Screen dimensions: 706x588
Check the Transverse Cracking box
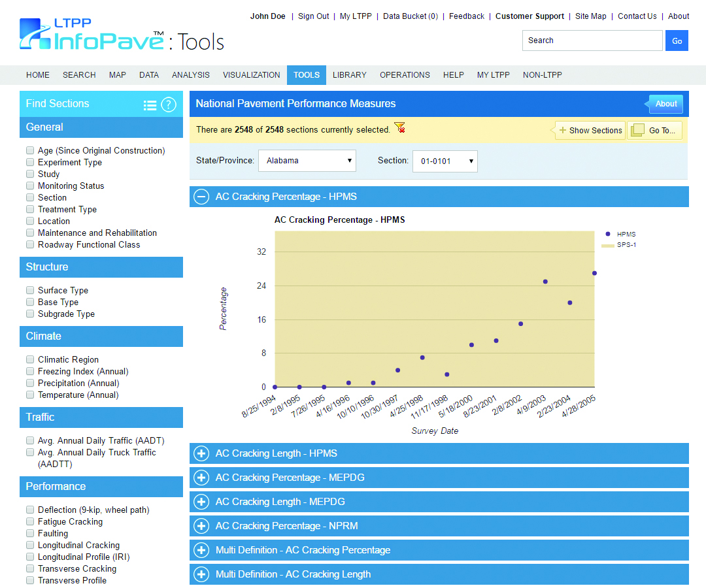click(30, 568)
